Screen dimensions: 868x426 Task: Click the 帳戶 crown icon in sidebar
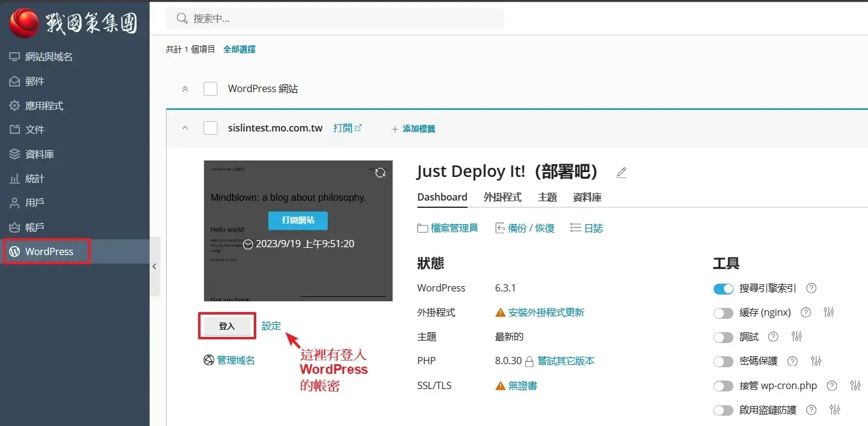pos(15,227)
